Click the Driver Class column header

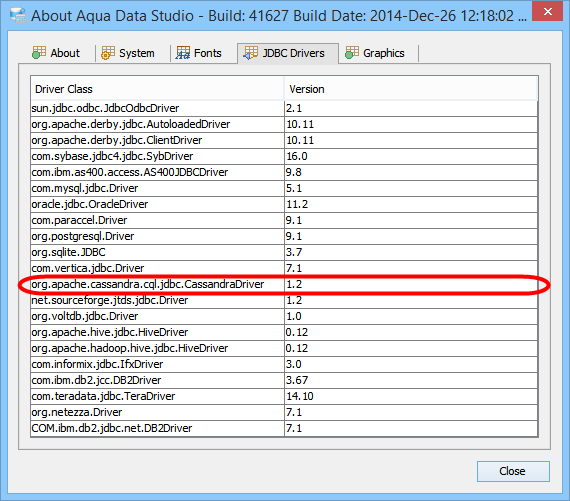pyautogui.click(x=157, y=89)
